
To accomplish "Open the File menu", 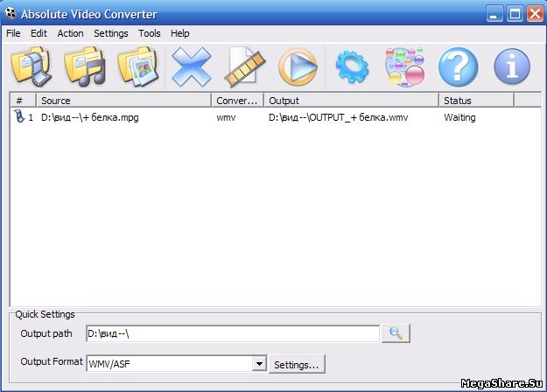I will click(x=13, y=33).
